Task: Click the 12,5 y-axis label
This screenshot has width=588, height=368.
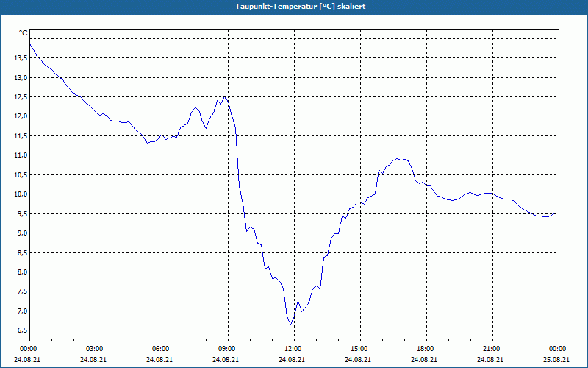Action: click(x=21, y=97)
